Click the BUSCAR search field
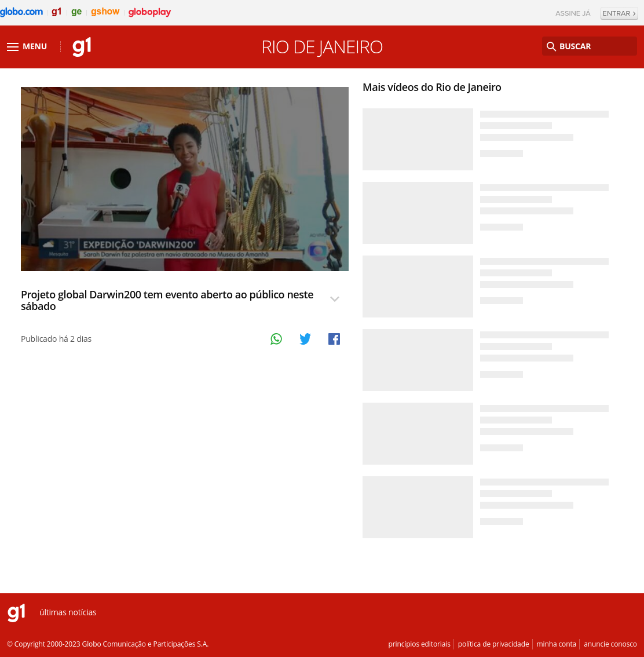Image resolution: width=644 pixels, height=657 pixels. 589,46
